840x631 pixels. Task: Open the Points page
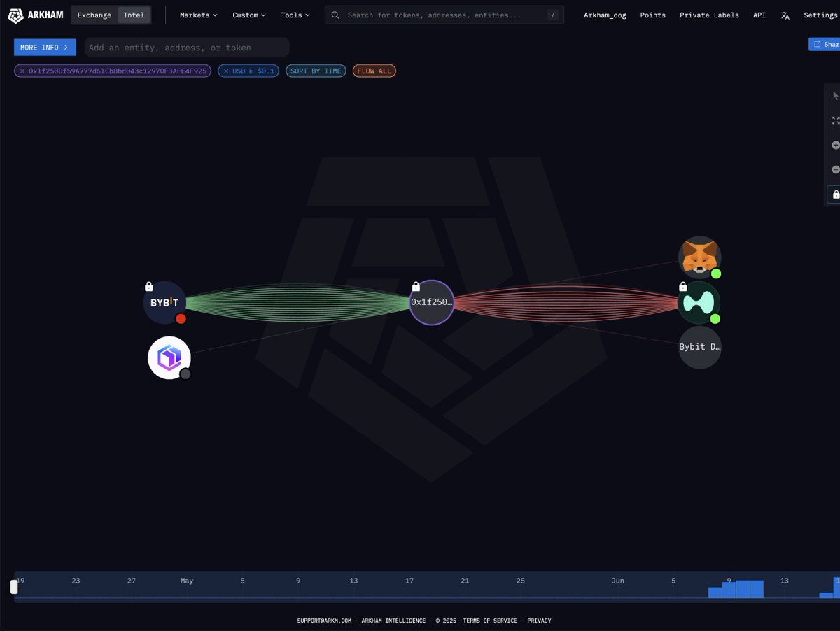point(652,15)
